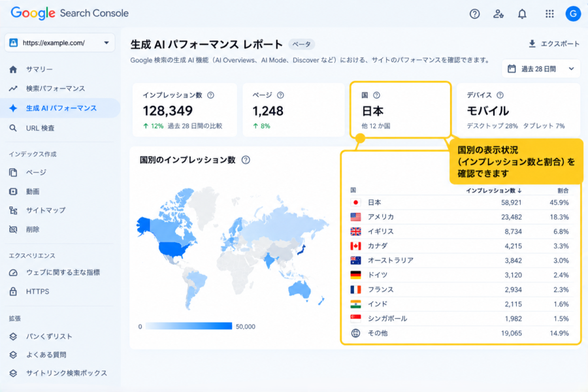
Task: Select the インプレッション数 128,349 metric card
Action: (x=184, y=110)
